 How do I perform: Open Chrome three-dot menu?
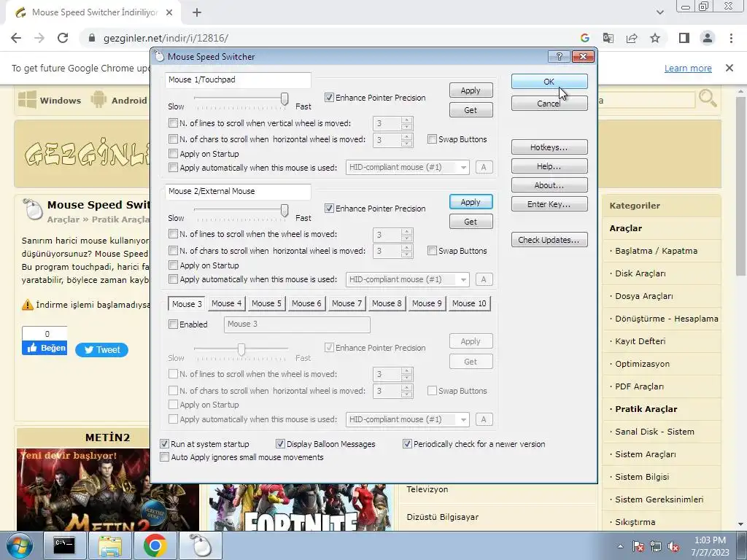pyautogui.click(x=731, y=38)
